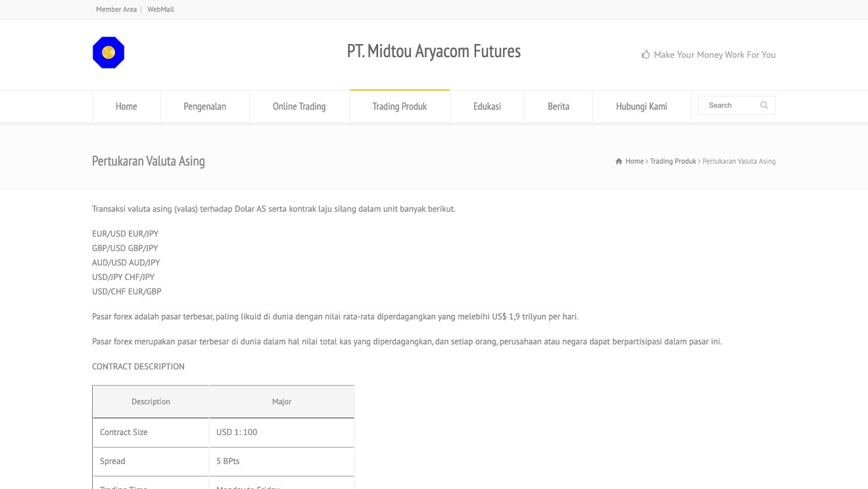Click the search magnifier icon
The image size is (868, 489).
(x=764, y=105)
